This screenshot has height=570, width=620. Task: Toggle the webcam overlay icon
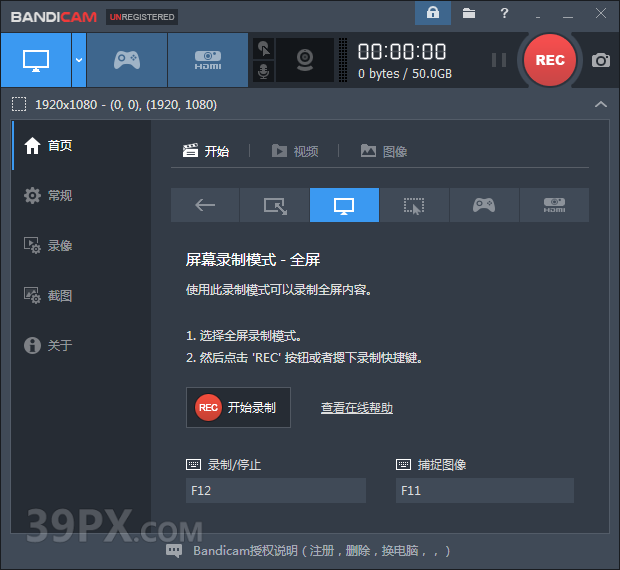(305, 60)
